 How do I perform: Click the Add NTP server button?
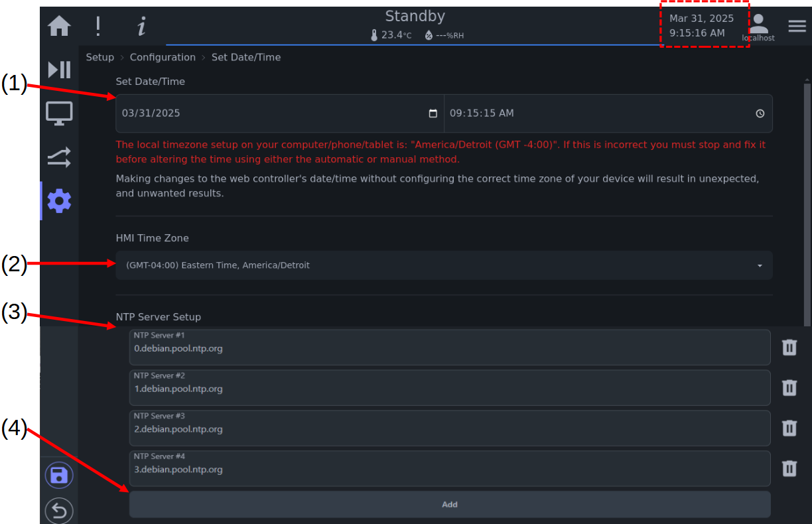click(450, 504)
